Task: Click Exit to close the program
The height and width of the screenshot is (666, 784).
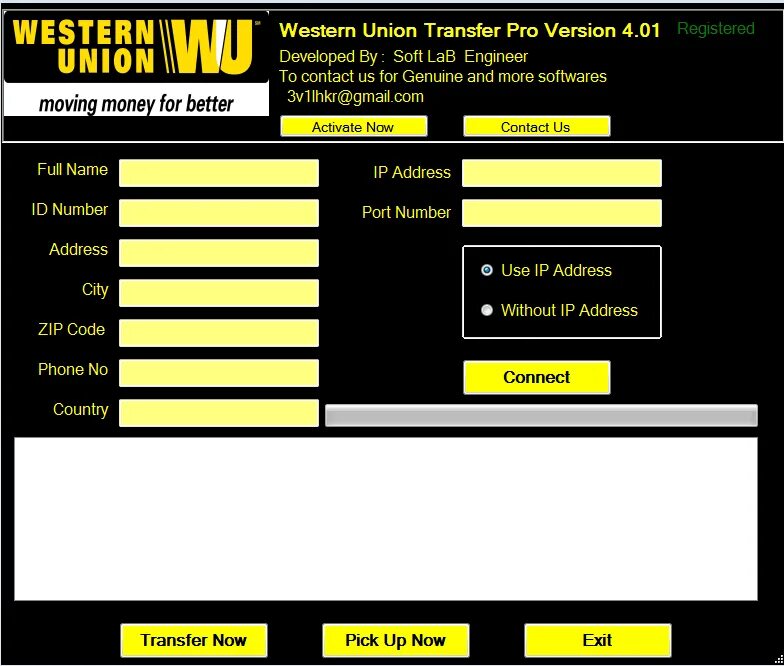Action: (x=598, y=640)
